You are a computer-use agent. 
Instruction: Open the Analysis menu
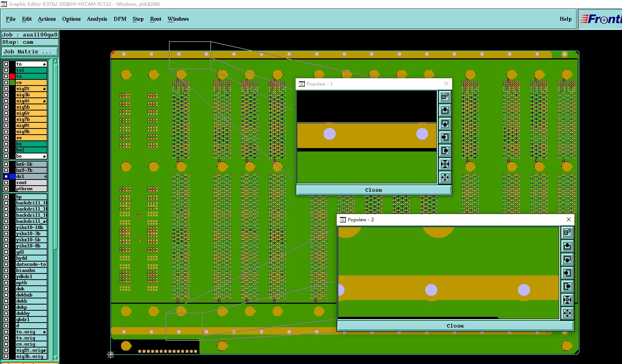click(97, 19)
